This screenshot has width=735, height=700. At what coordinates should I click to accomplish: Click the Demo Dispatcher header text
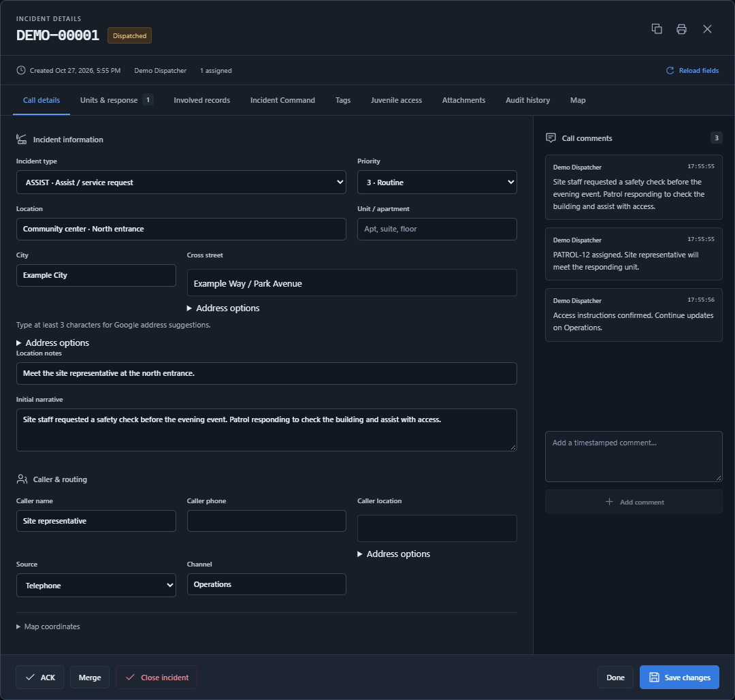[161, 70]
